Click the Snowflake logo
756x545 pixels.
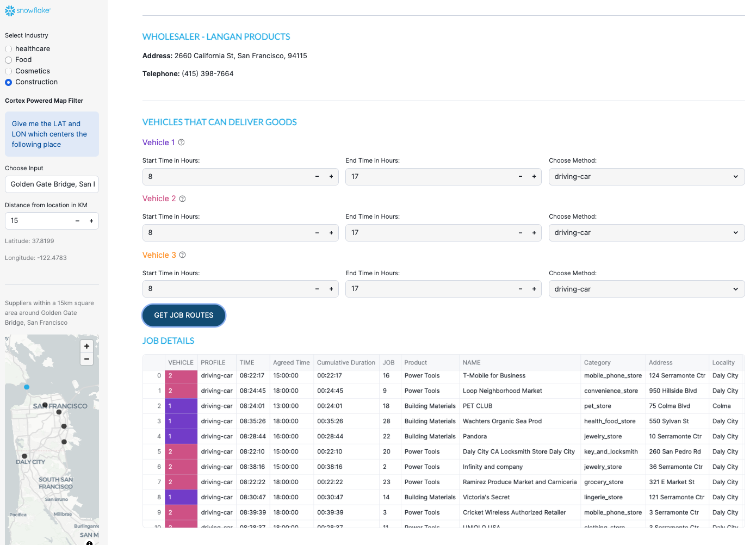(x=28, y=11)
